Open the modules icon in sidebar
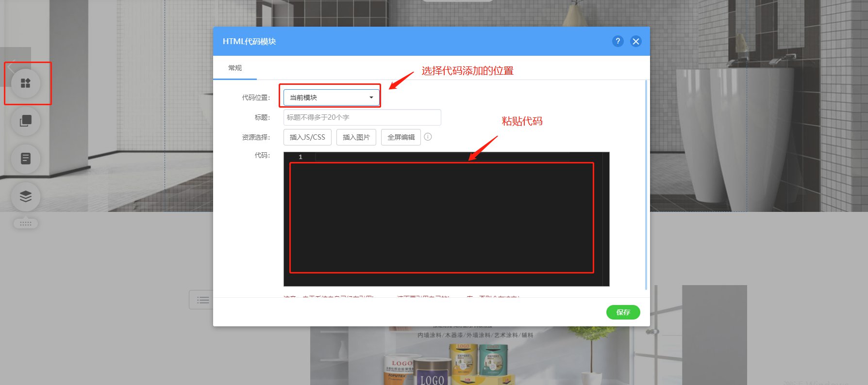Image resolution: width=868 pixels, height=385 pixels. coord(26,83)
